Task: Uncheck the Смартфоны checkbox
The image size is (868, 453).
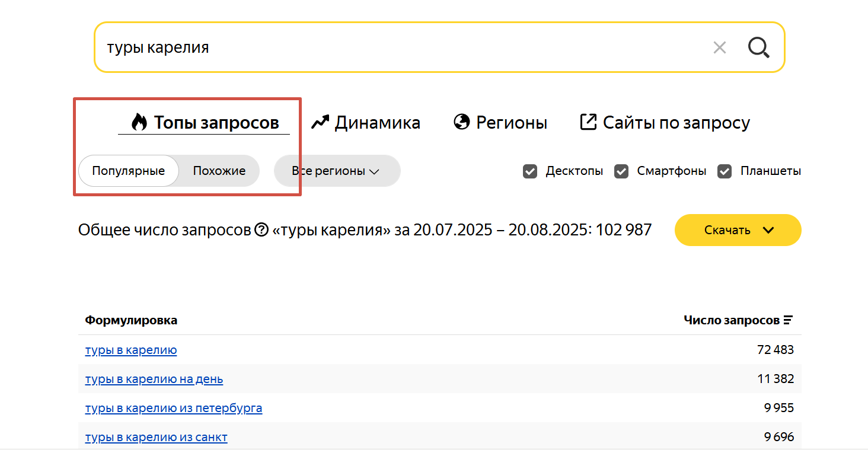Action: coord(621,171)
